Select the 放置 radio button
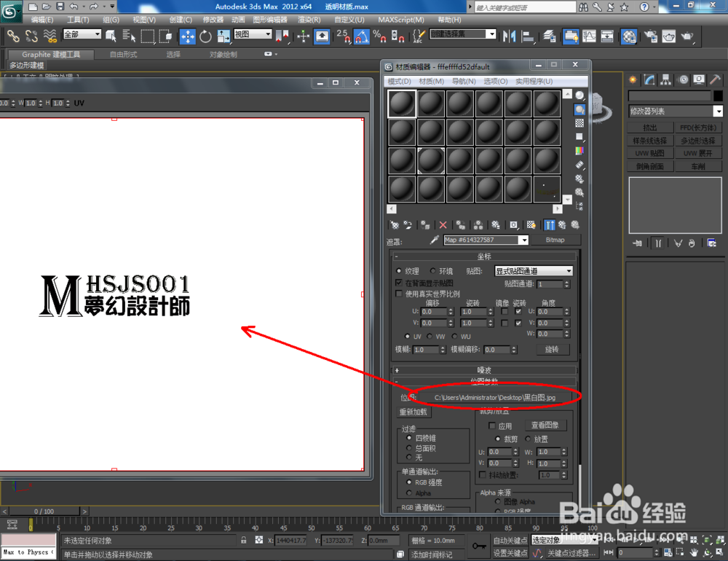This screenshot has width=728, height=561. click(x=528, y=439)
